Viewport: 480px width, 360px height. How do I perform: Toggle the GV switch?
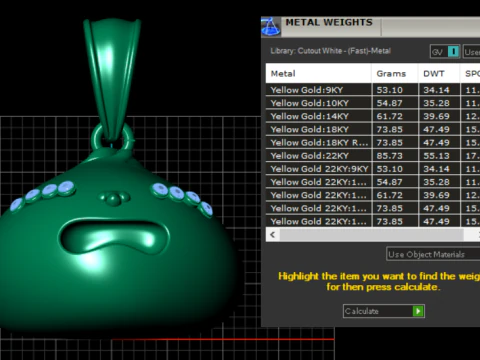pos(445,52)
